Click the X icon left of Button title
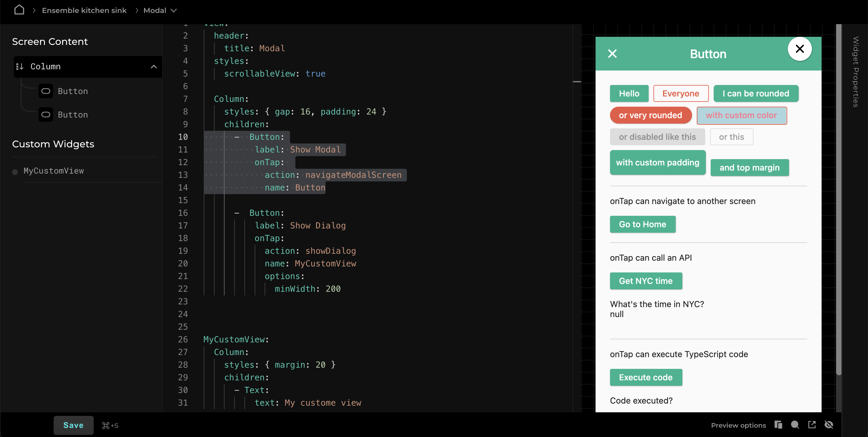Viewport: 868px width, 437px height. 612,54
